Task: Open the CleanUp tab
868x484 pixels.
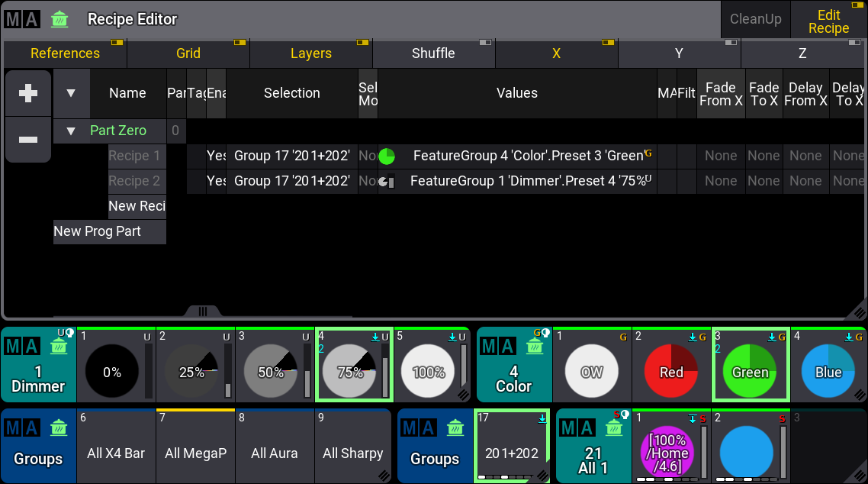Action: point(755,19)
